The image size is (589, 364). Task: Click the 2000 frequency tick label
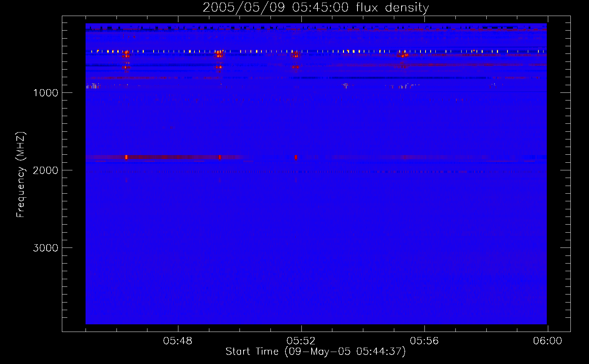coord(46,170)
